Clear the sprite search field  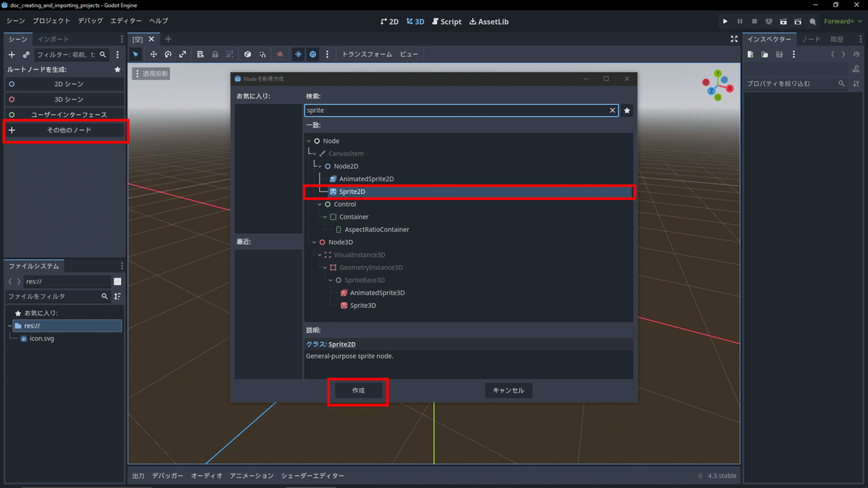point(613,111)
